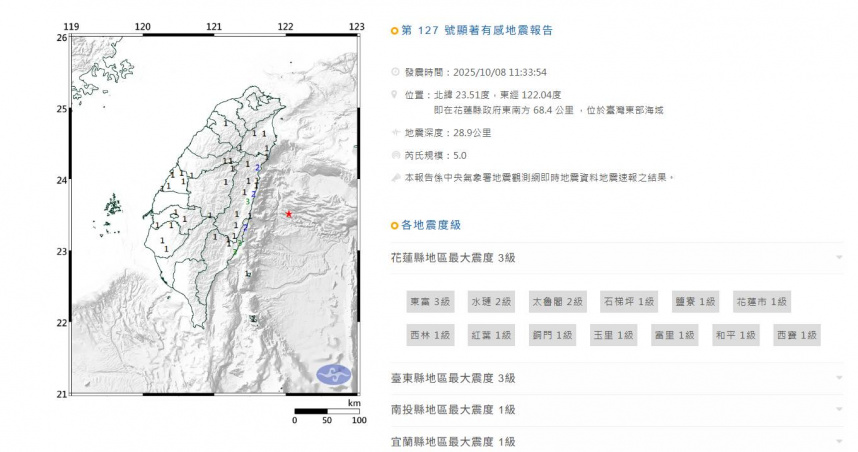Click the orange circle beside 各地震度級
Screen dimensions: 858x452
click(x=395, y=225)
